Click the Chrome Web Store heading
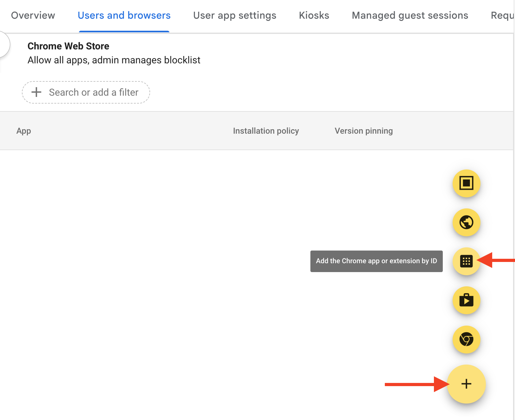Image resolution: width=515 pixels, height=420 pixels. (x=68, y=46)
